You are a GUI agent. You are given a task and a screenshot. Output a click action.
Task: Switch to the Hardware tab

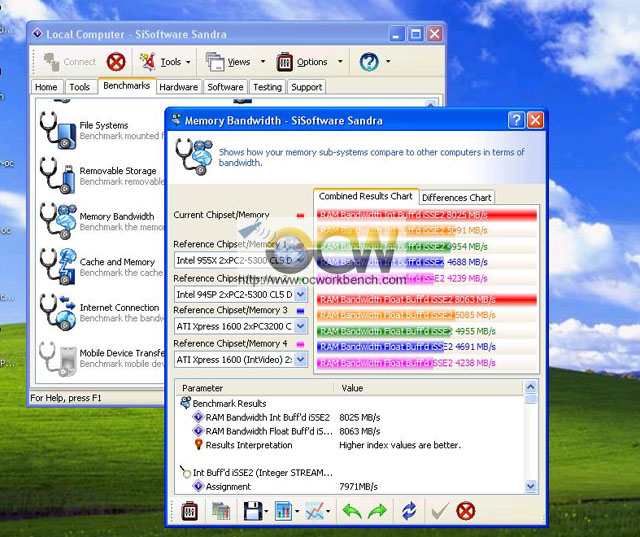(x=179, y=87)
